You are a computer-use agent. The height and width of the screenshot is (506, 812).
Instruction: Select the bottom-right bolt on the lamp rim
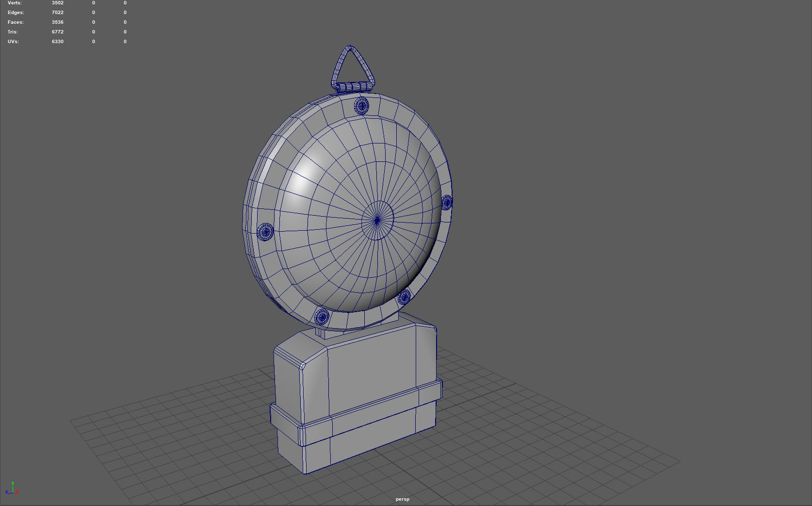pyautogui.click(x=404, y=297)
